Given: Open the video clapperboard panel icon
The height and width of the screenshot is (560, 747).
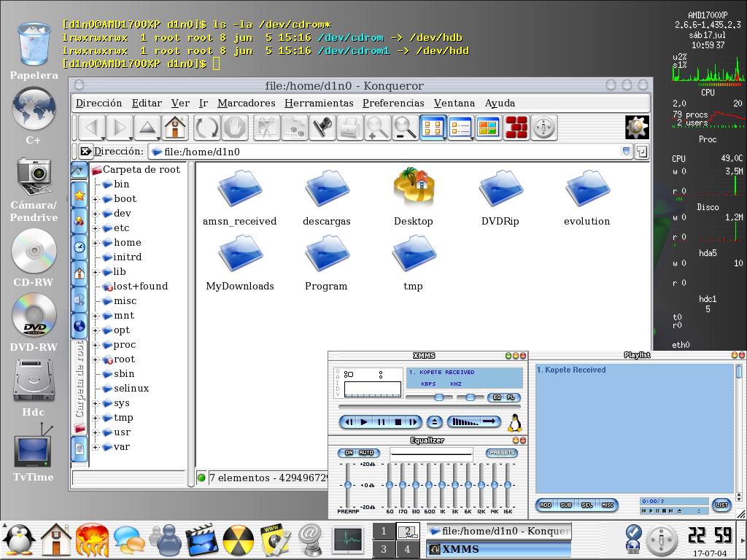Looking at the screenshot, I should pyautogui.click(x=201, y=540).
